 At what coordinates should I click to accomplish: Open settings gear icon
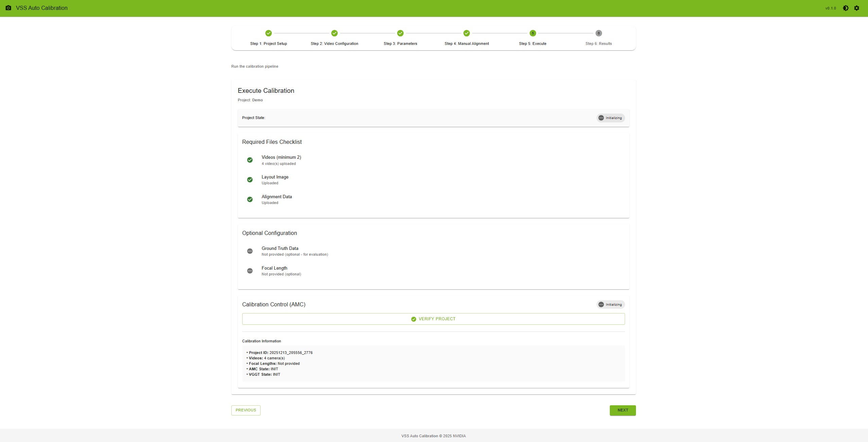click(x=856, y=8)
